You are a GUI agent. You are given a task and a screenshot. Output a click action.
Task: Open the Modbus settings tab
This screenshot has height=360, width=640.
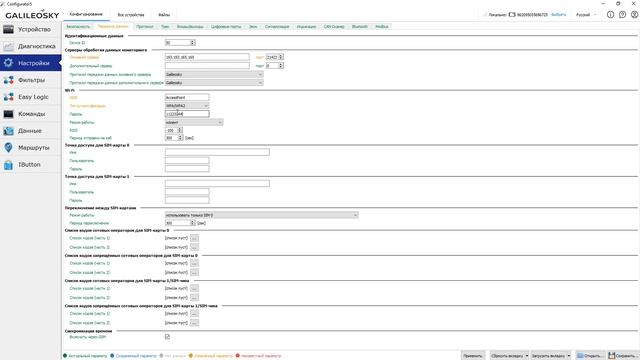click(382, 27)
